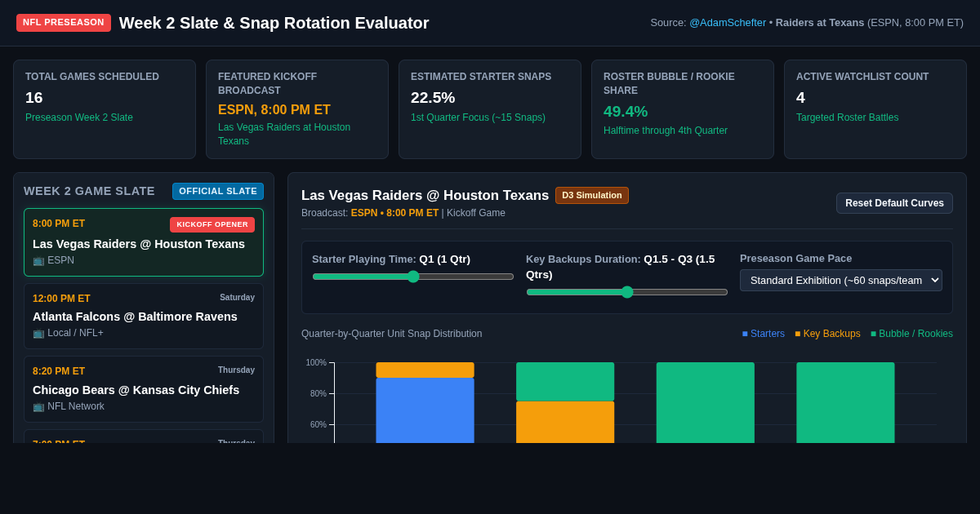This screenshot has width=980, height=514.
Task: Toggle the Bubble / Rookies legend entry
Action: pyautogui.click(x=911, y=334)
